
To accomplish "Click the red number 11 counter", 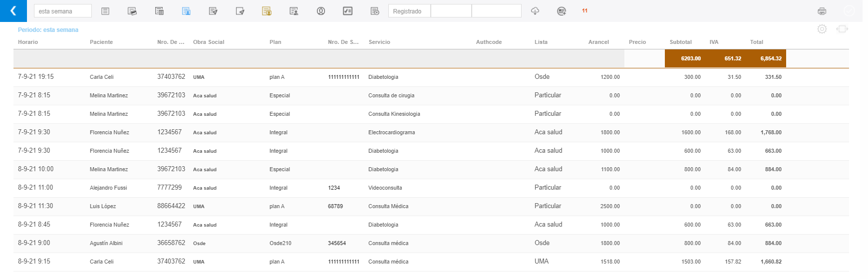I will (x=584, y=11).
